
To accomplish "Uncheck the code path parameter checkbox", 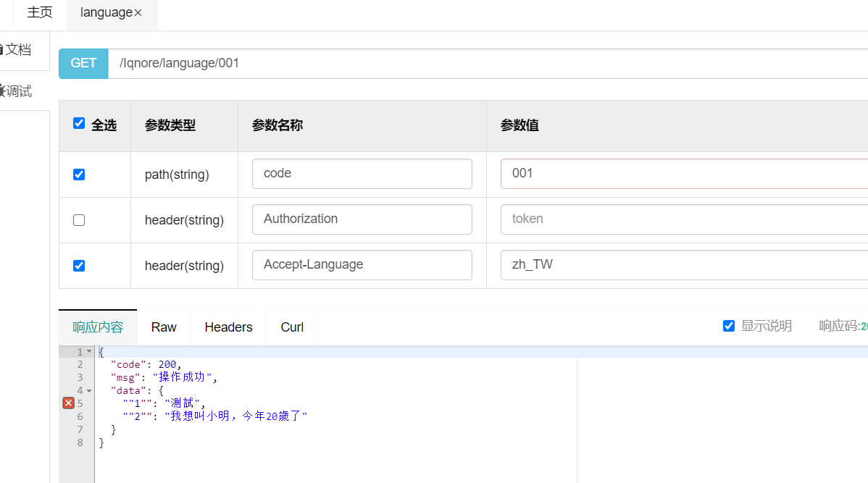I will point(79,175).
